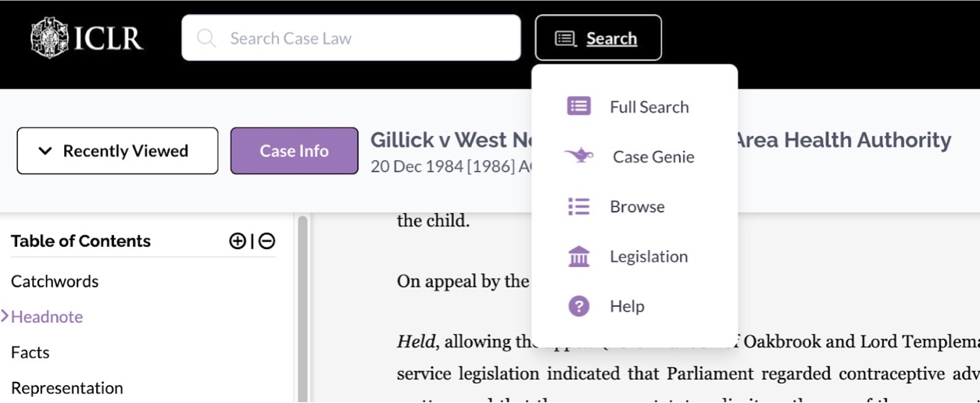Select Legislation from the Search menu
This screenshot has width=980, height=403.
[649, 256]
